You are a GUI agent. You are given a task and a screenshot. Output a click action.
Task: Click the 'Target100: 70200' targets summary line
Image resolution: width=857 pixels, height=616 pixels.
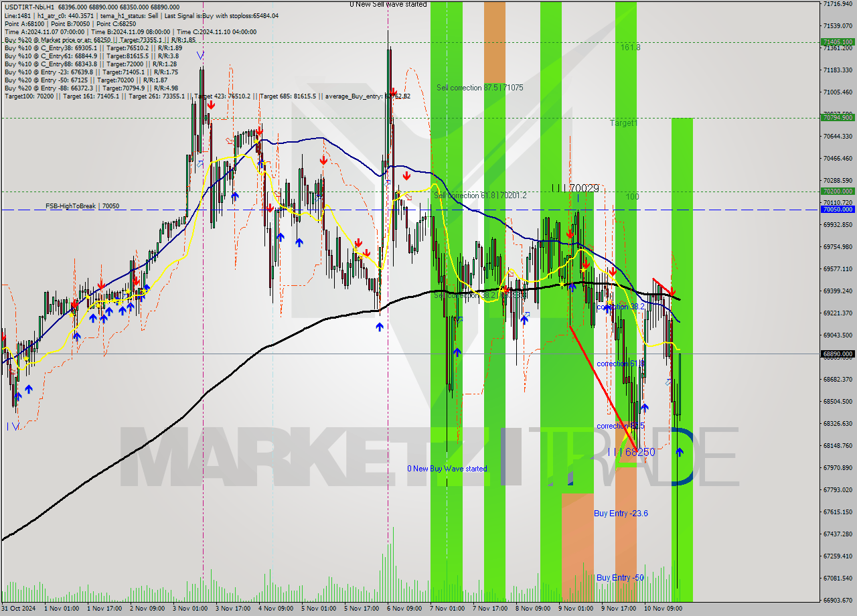pyautogui.click(x=207, y=96)
